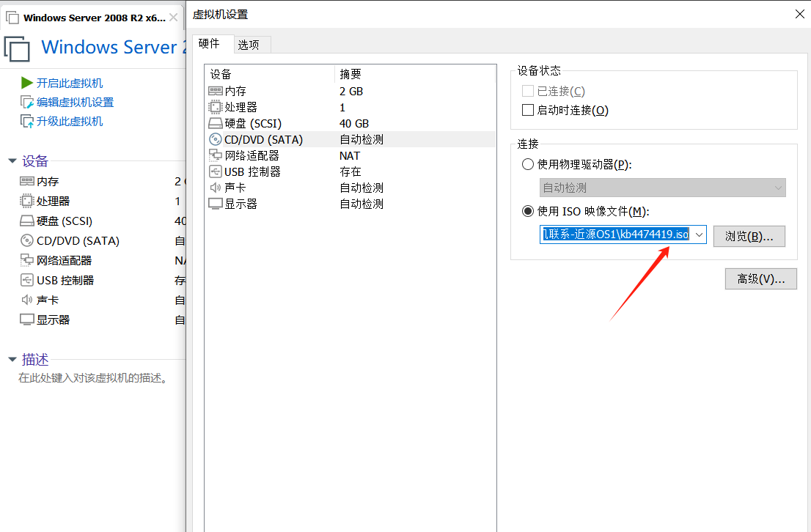Click 显示器 label in main window sidebar
811x532 pixels.
pyautogui.click(x=53, y=319)
